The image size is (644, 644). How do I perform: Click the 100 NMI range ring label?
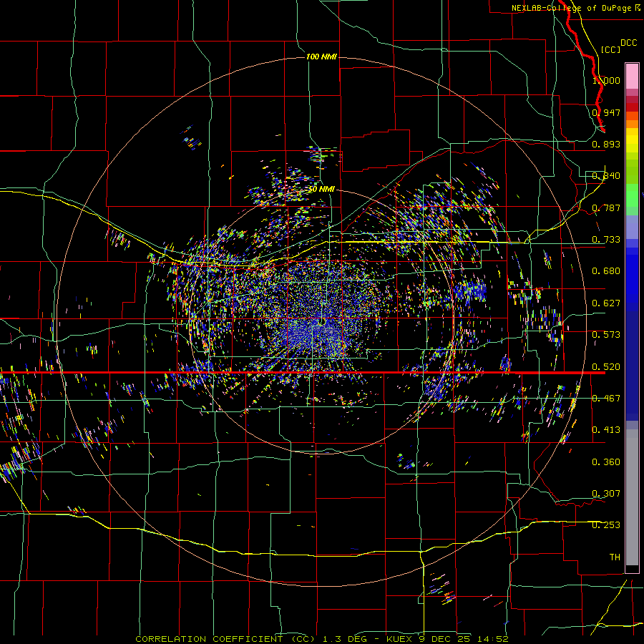[x=321, y=57]
